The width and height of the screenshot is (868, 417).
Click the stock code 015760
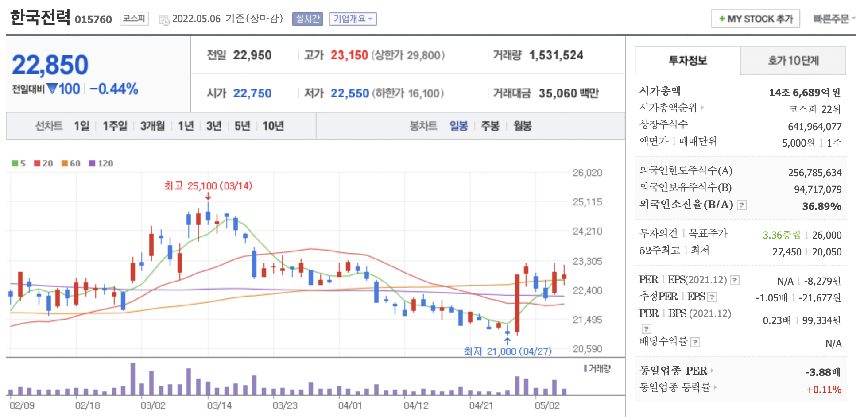tap(93, 19)
